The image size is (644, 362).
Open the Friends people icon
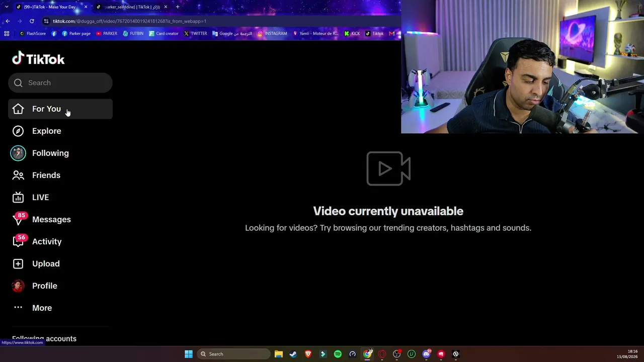tap(18, 175)
